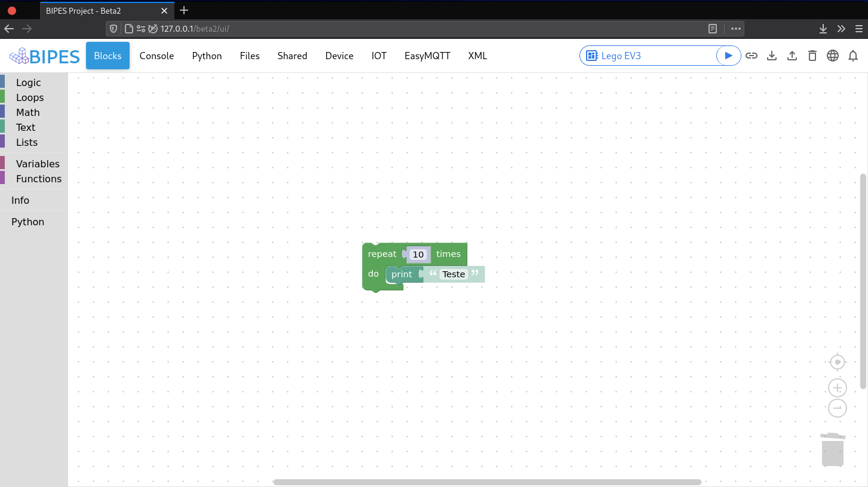This screenshot has width=868, height=487.
Task: Open notifications bell icon
Action: tap(853, 56)
